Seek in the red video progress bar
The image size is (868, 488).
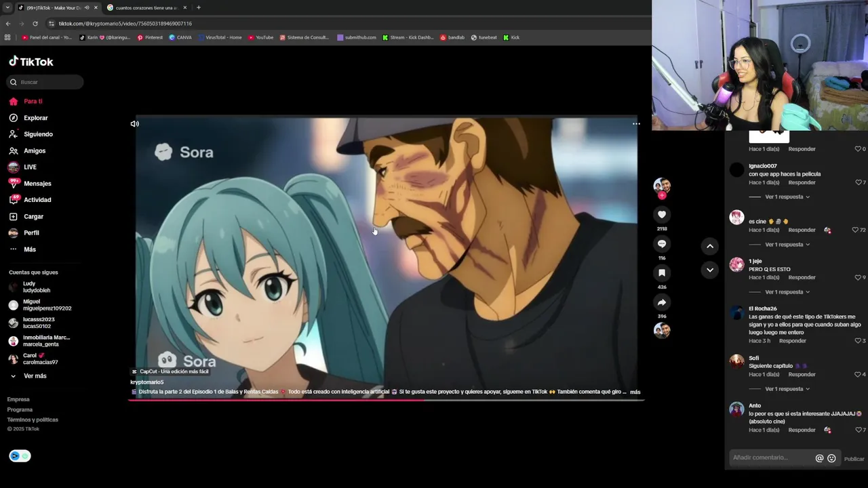386,399
